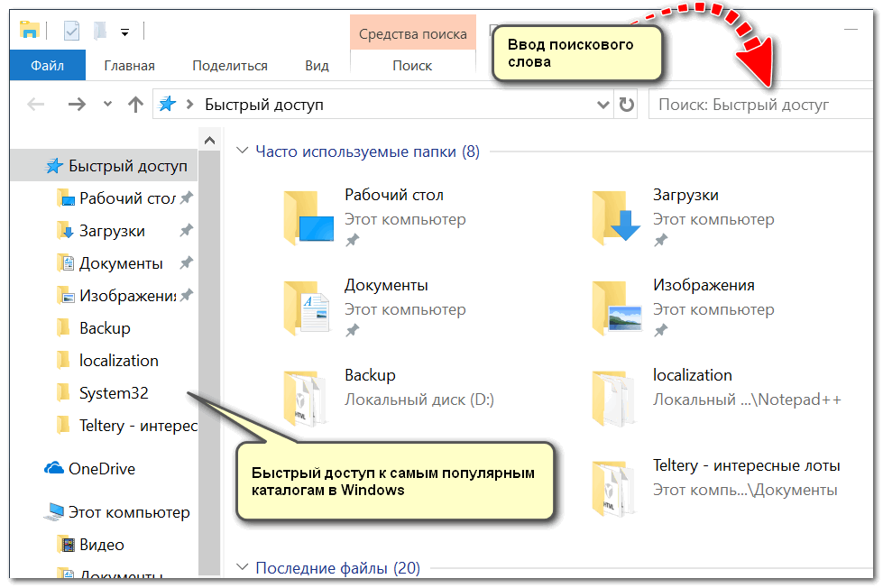Select the Backup folder icon in main pane

pyautogui.click(x=305, y=398)
